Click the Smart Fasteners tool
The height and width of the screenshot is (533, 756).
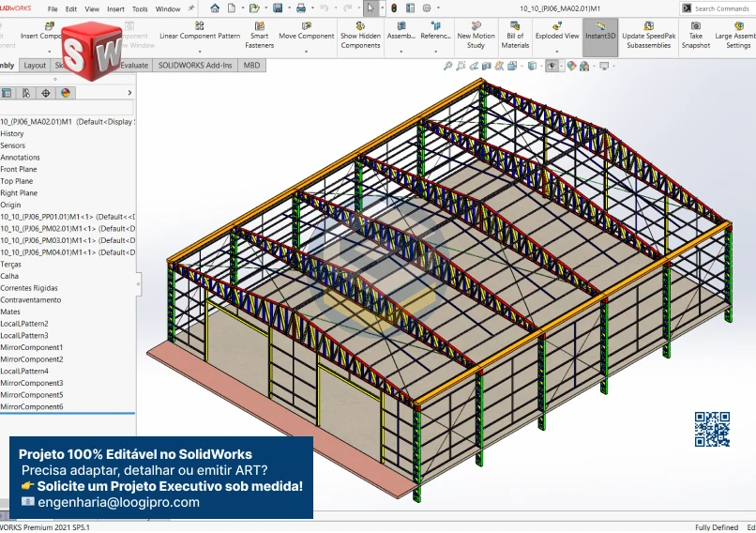pos(259,36)
